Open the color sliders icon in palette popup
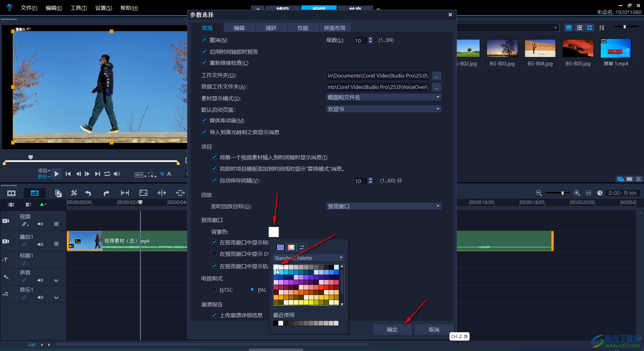This screenshot has width=644, height=351. 302,247
